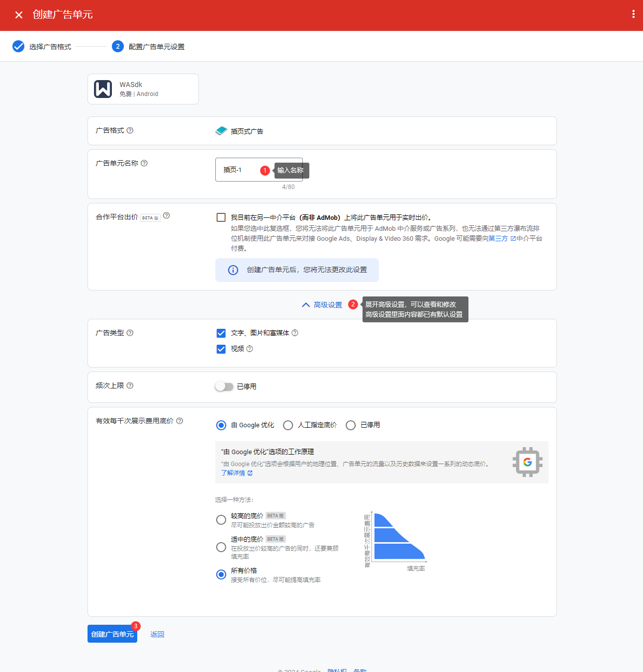
Task: Select 由 Google 优化 radio button
Action: click(221, 425)
